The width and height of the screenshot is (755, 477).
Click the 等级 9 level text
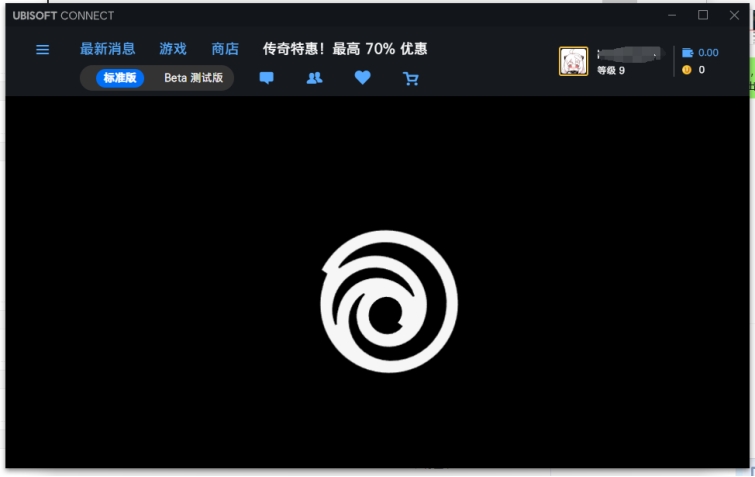[x=611, y=71]
